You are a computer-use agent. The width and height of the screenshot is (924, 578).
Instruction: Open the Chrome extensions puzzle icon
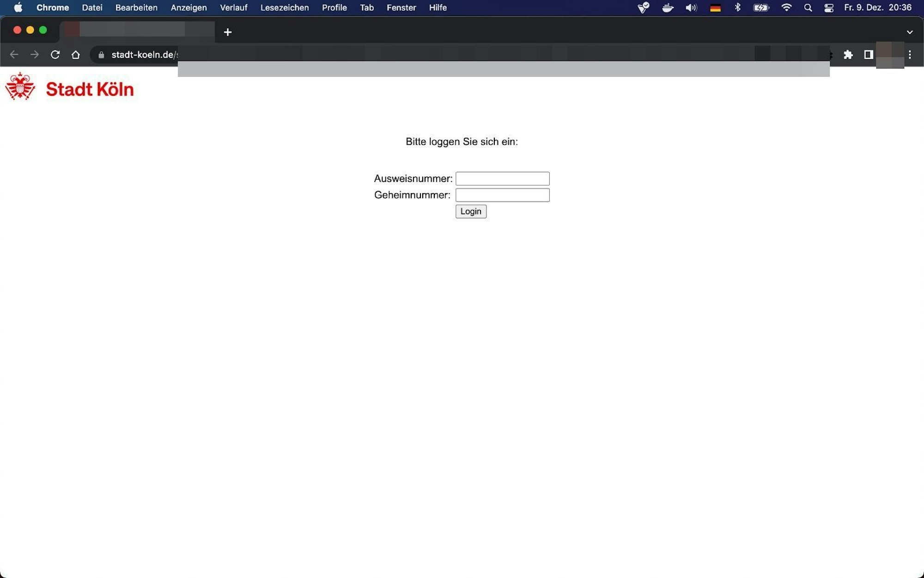848,55
